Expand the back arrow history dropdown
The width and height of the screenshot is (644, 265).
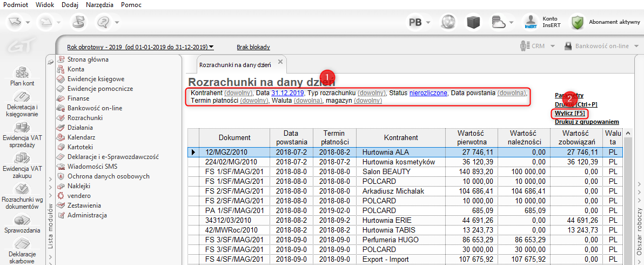(28, 23)
